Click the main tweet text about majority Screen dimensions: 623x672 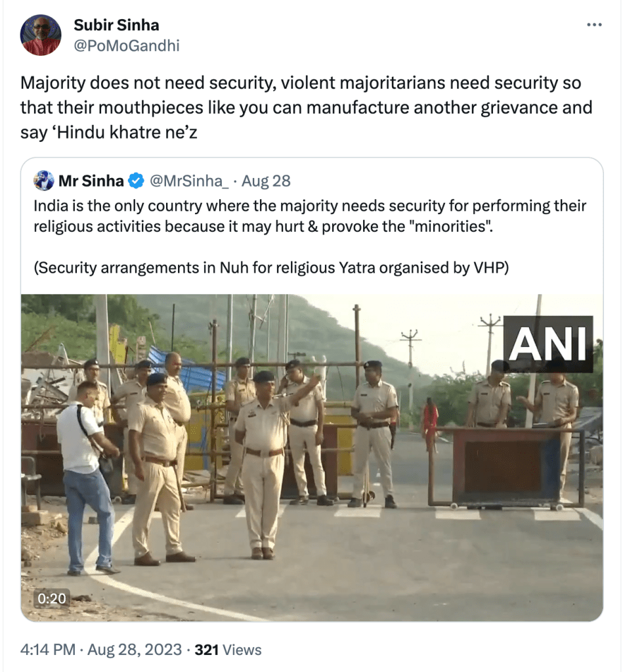click(306, 108)
